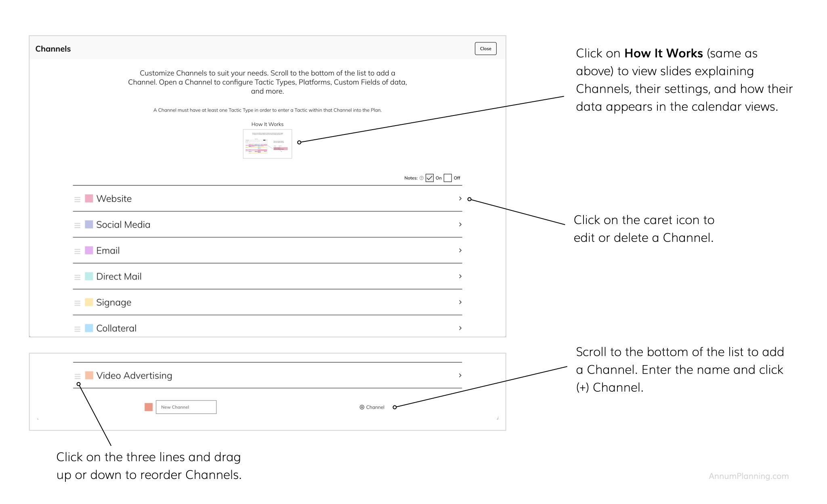Open the How It Works slides thumbnail

pos(267,144)
